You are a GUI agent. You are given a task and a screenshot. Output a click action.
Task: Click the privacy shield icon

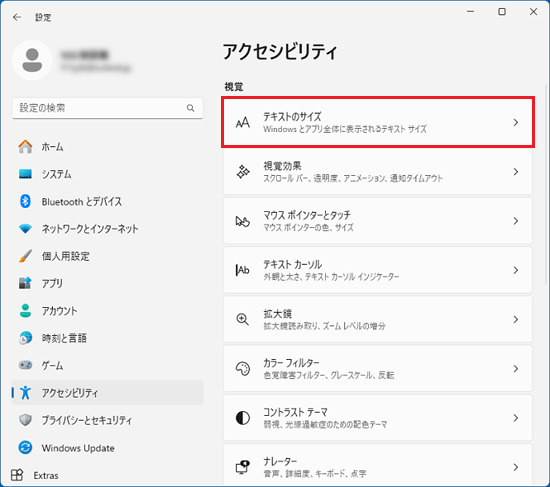click(25, 420)
